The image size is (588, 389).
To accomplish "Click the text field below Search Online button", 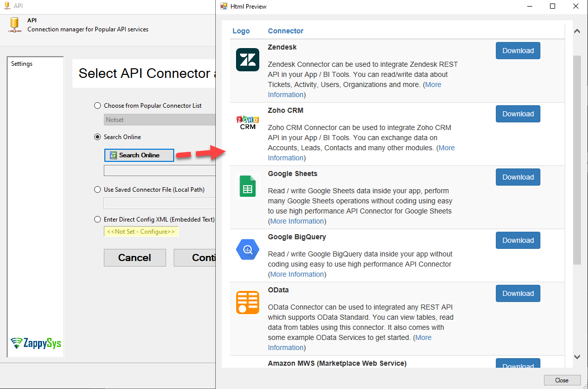I will pyautogui.click(x=160, y=171).
